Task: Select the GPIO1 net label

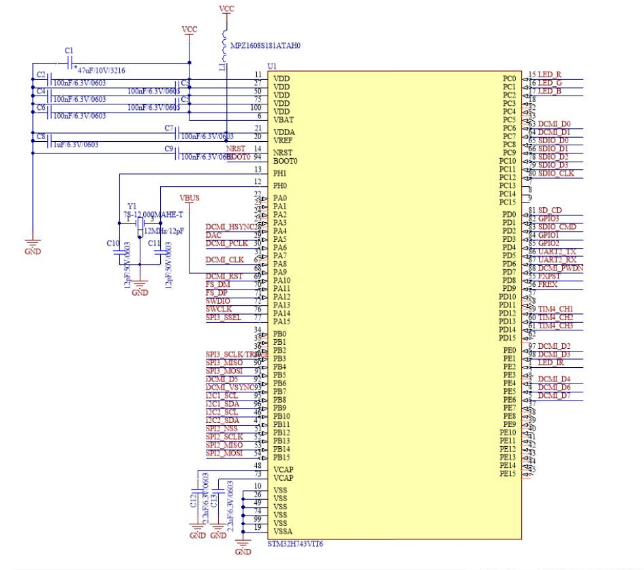Action: (x=549, y=235)
